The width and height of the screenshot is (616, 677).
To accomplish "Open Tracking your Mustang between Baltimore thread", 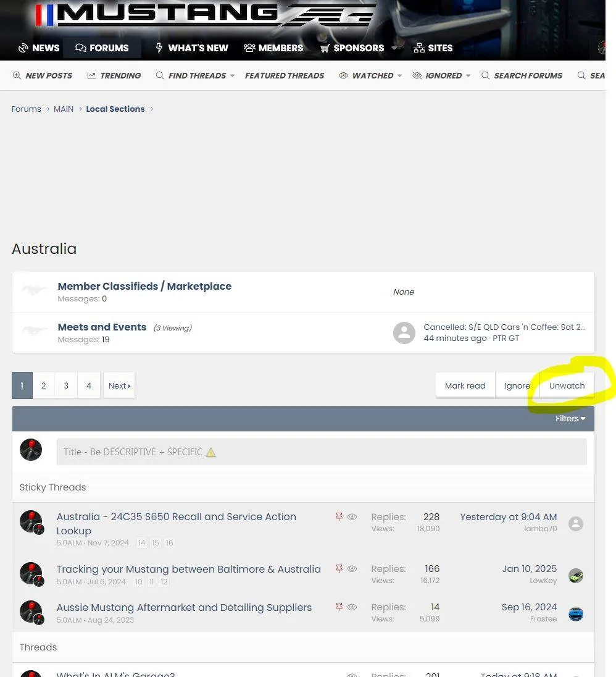I will (x=188, y=569).
